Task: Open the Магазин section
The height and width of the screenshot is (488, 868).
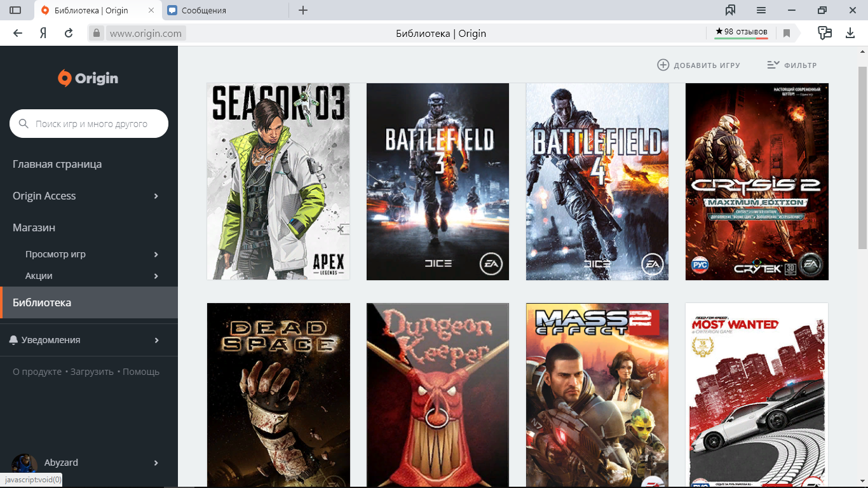Action: pyautogui.click(x=34, y=227)
